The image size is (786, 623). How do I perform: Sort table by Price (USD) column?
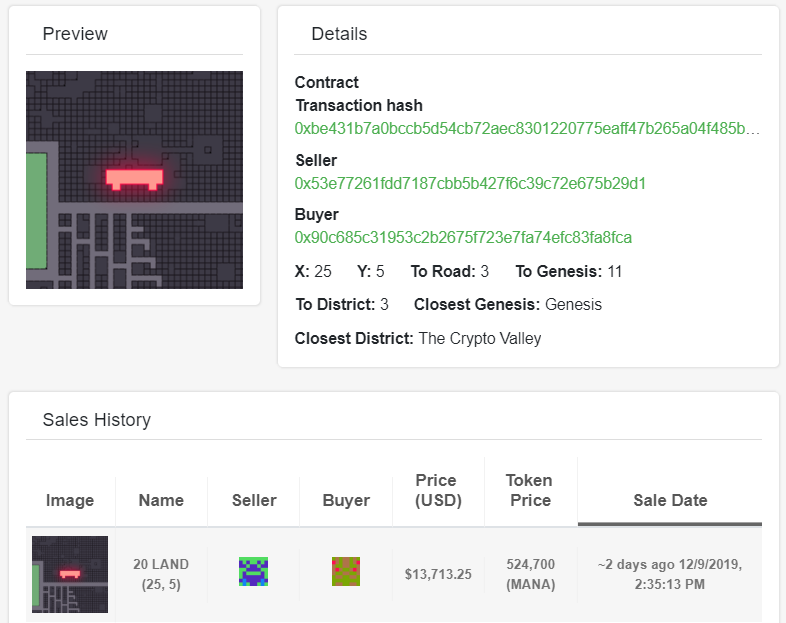(438, 490)
